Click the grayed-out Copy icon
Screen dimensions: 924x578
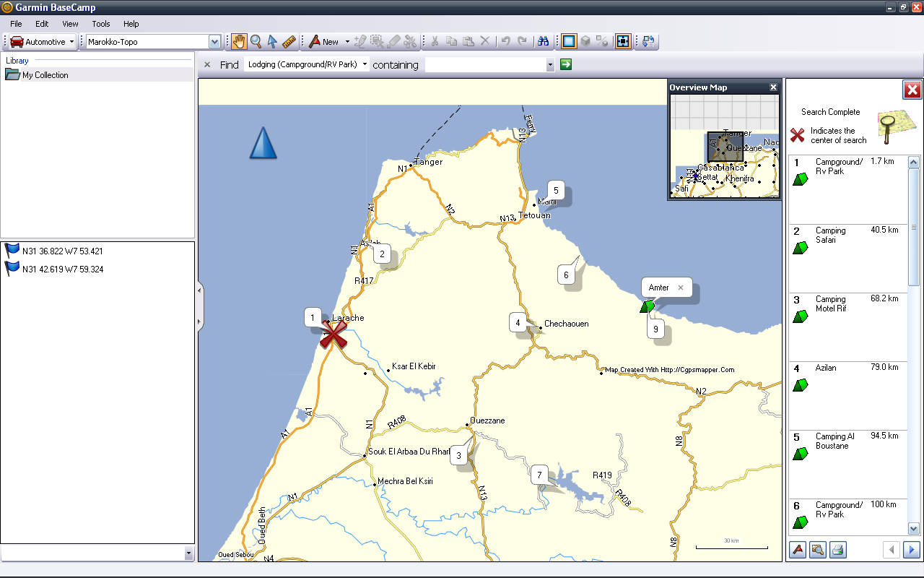[452, 42]
